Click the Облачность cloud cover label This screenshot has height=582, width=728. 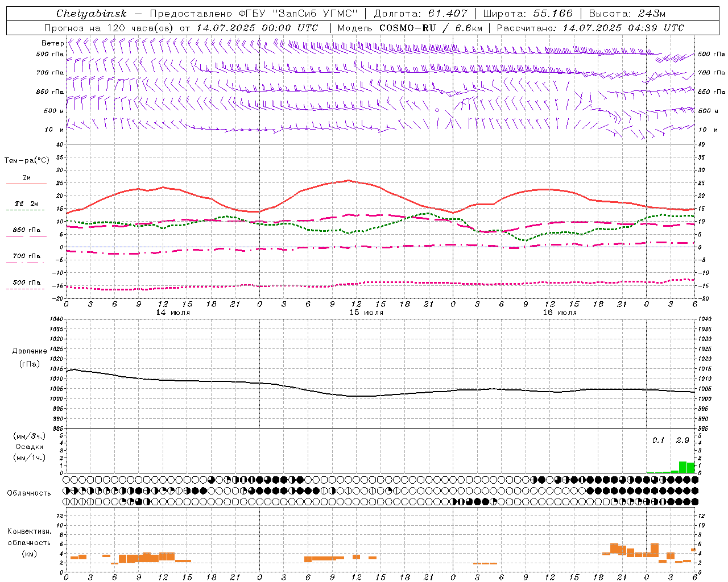(x=29, y=493)
